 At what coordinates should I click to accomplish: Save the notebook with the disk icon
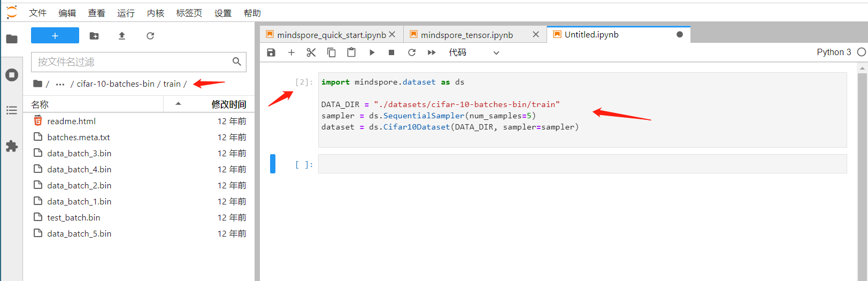tap(271, 52)
